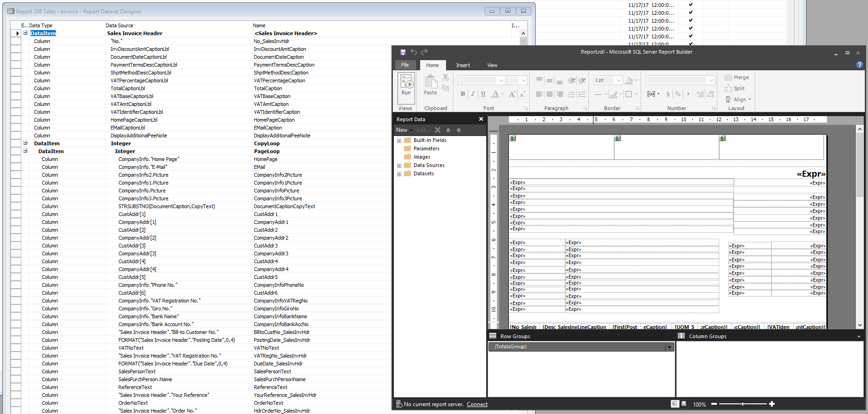This screenshot has width=868, height=414.
Task: Collapse the Sales Invoice Header DataItem
Action: click(x=25, y=33)
